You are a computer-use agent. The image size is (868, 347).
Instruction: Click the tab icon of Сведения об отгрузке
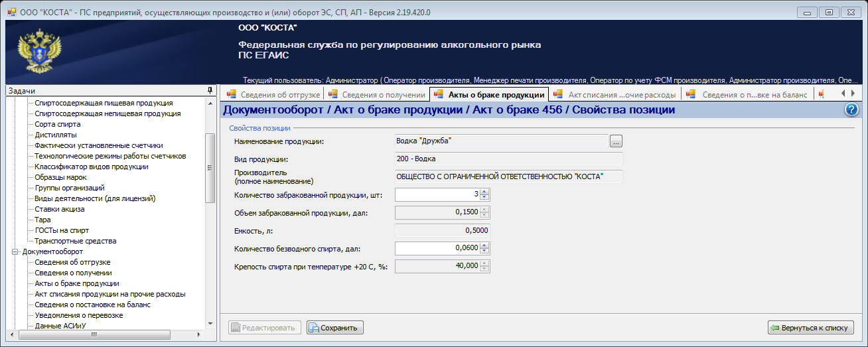point(232,95)
